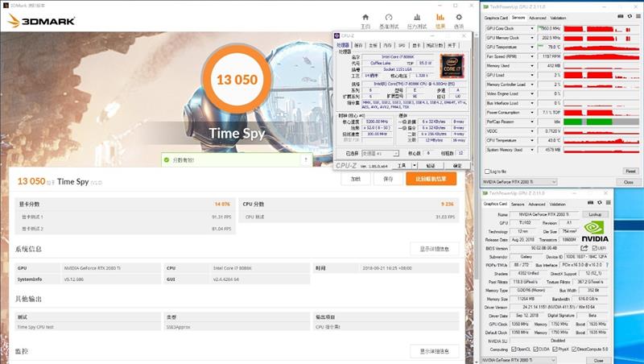Image resolution: width=644 pixels, height=364 pixels.
Task: Open GPU selector dropdown in GPU-Z Sensors window
Action: 519,181
